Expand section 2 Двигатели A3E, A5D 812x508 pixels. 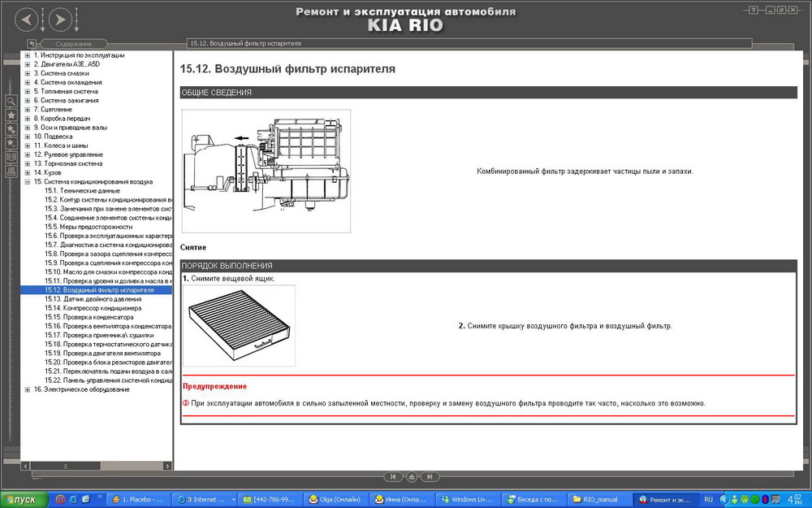click(x=28, y=64)
